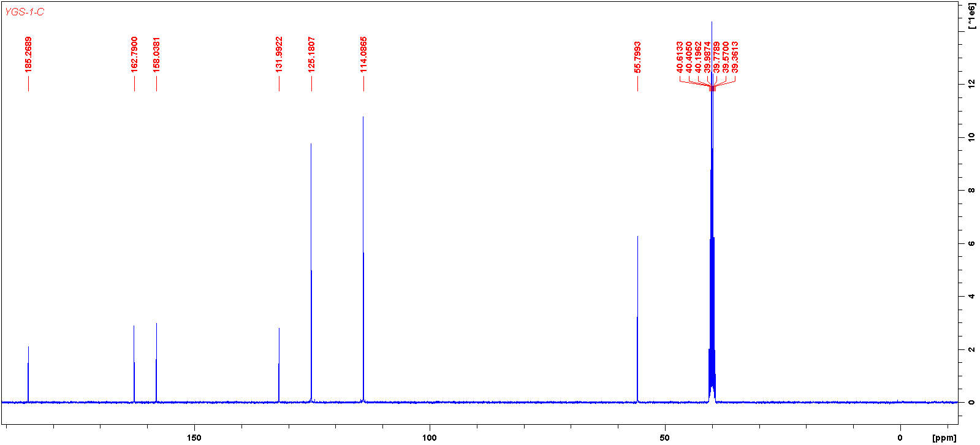Click the spectrum title YGS-1-C

pos(25,12)
